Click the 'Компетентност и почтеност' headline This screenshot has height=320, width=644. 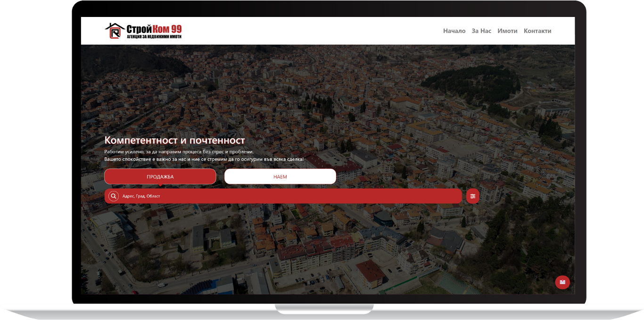pyautogui.click(x=174, y=140)
